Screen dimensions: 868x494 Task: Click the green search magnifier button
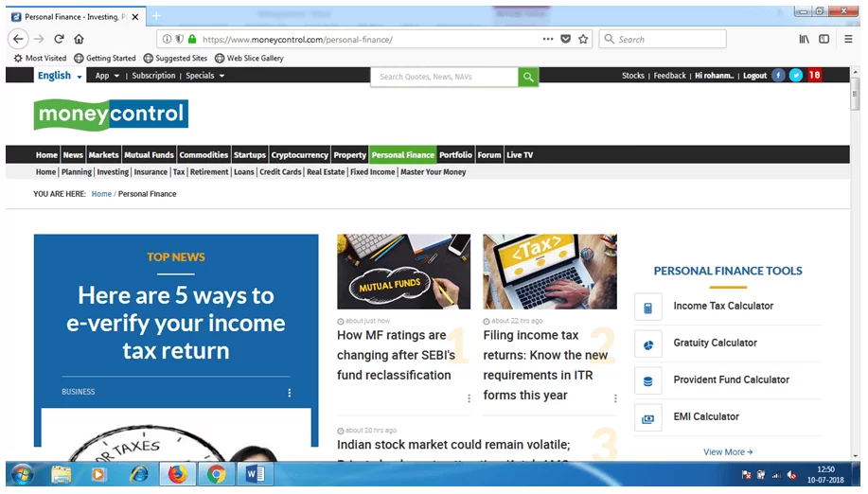pyautogui.click(x=528, y=77)
